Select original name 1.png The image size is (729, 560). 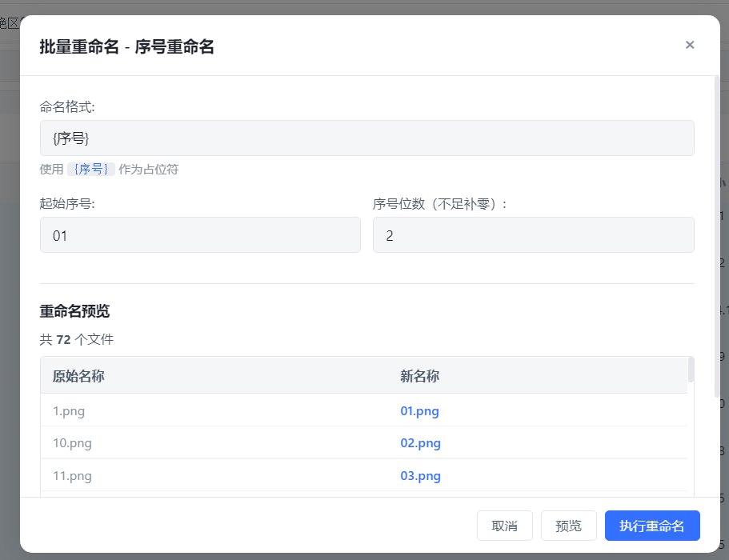(x=69, y=411)
